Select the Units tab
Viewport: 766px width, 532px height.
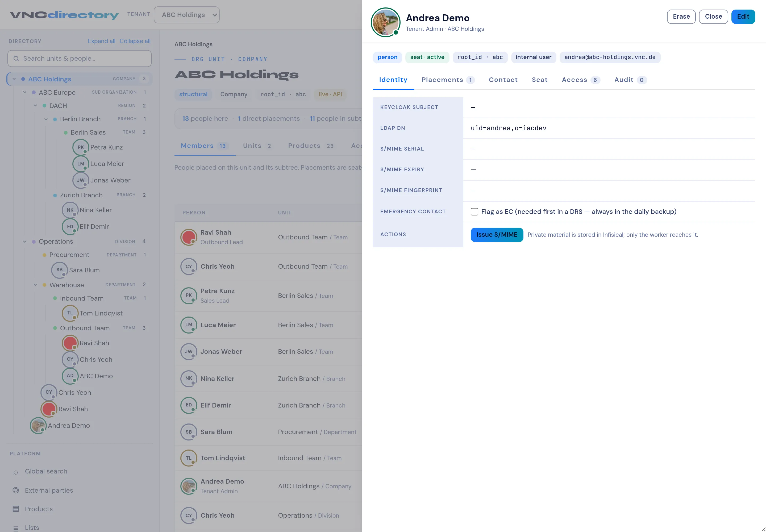coord(257,146)
